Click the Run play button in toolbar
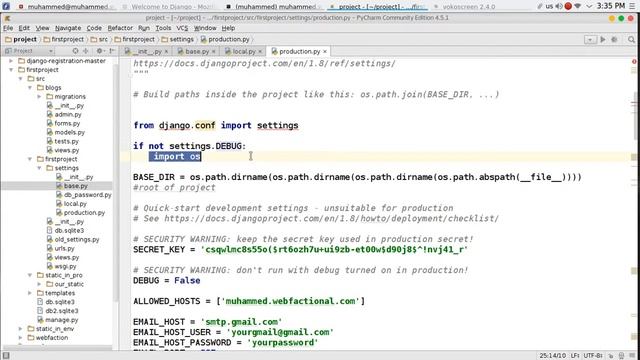640x360 pixels. [603, 40]
